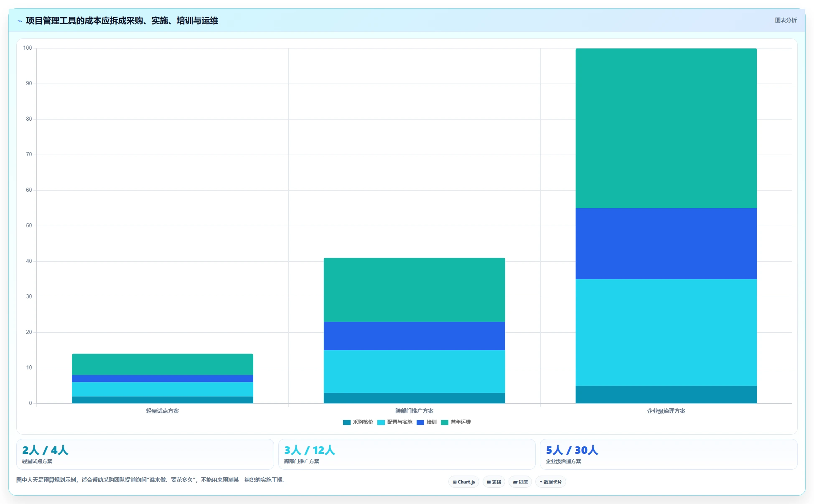Select the 数据卡片 tag pill

(551, 482)
